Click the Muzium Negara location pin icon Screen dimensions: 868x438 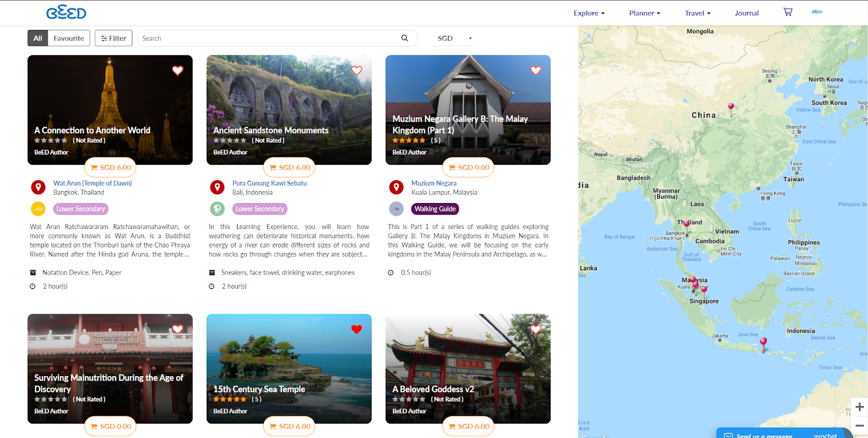(396, 188)
